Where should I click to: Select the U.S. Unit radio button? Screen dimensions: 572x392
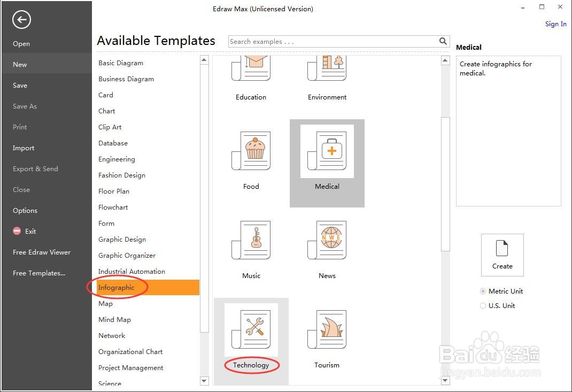pos(483,306)
